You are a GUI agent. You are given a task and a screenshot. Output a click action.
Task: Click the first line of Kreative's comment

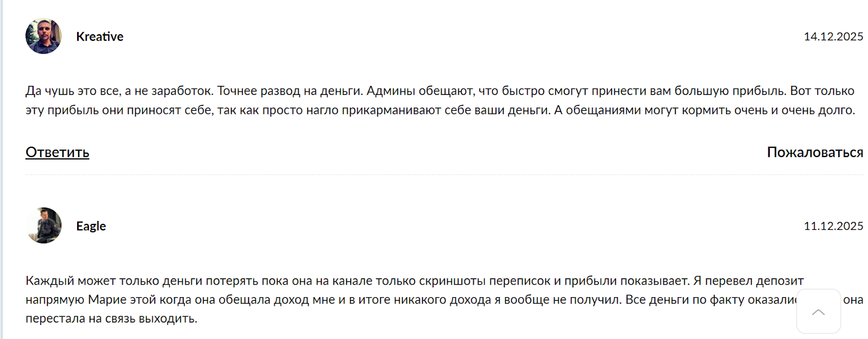pyautogui.click(x=439, y=91)
